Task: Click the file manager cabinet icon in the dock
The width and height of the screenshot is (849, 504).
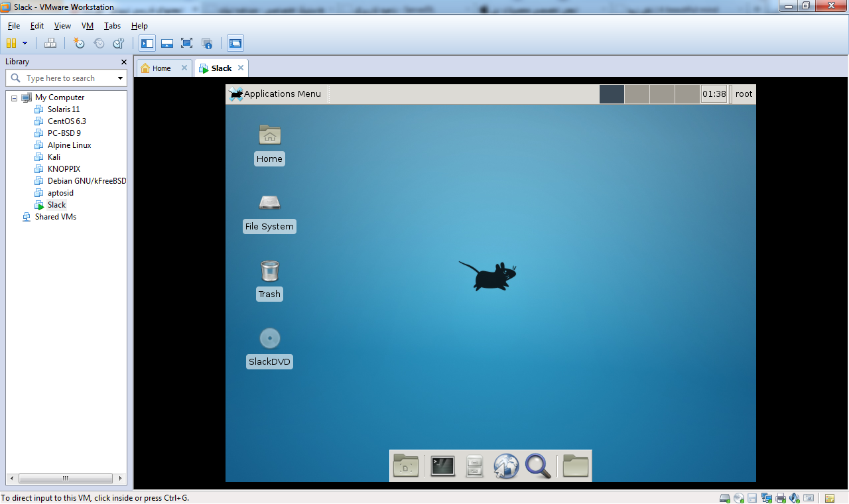Action: pos(474,466)
